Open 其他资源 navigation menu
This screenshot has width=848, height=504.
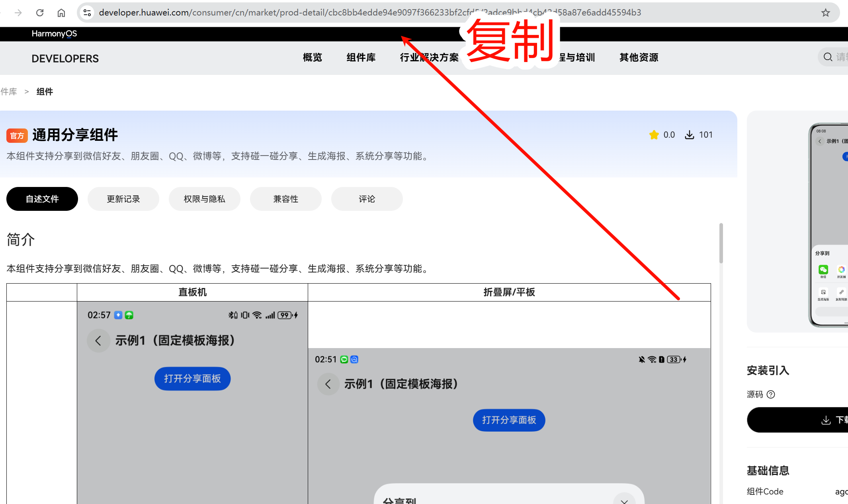pyautogui.click(x=639, y=57)
